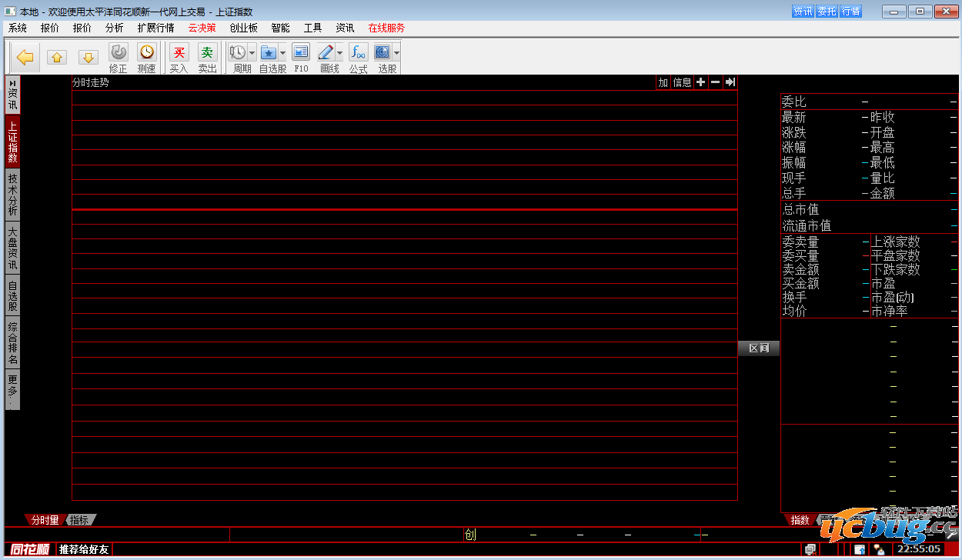Click the 周期 (period) toolbar icon
The image size is (962, 560).
tap(238, 52)
